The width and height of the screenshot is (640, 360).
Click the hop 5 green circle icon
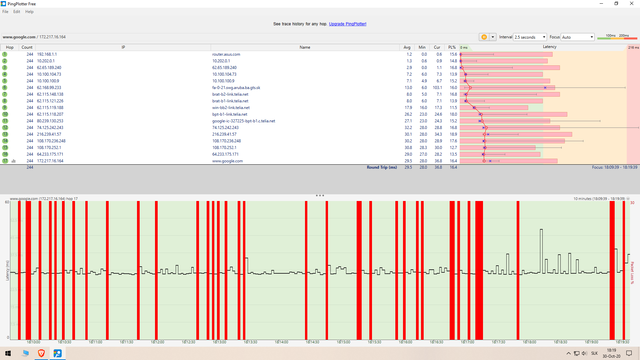click(5, 81)
